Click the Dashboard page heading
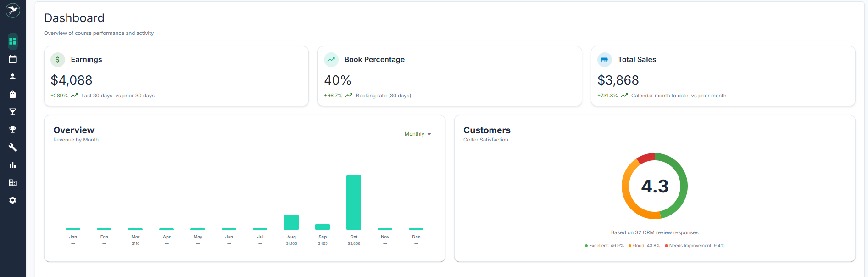The image size is (868, 277). [x=74, y=18]
